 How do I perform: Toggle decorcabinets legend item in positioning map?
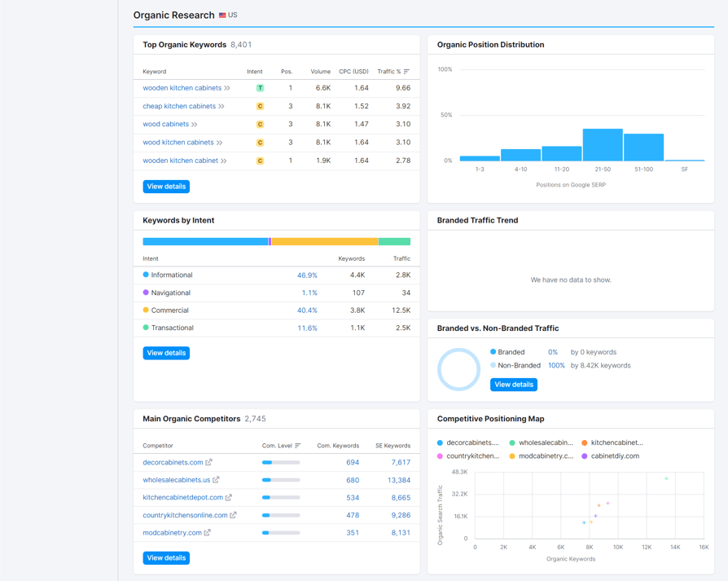pyautogui.click(x=468, y=442)
